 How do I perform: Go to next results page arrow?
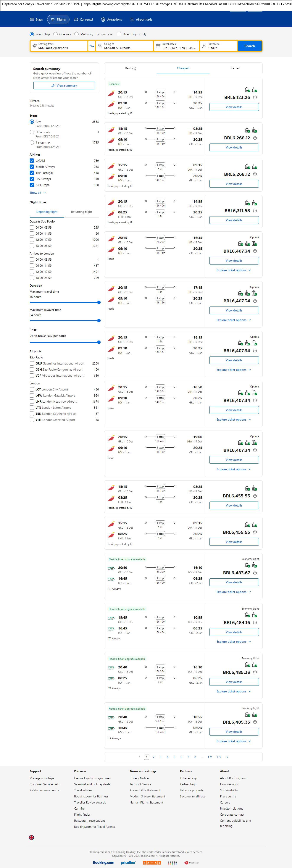point(227,757)
